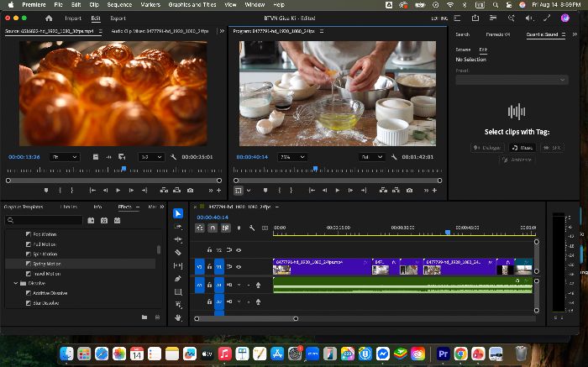The image size is (588, 367).
Task: Play video in Program monitor
Action: point(338,191)
